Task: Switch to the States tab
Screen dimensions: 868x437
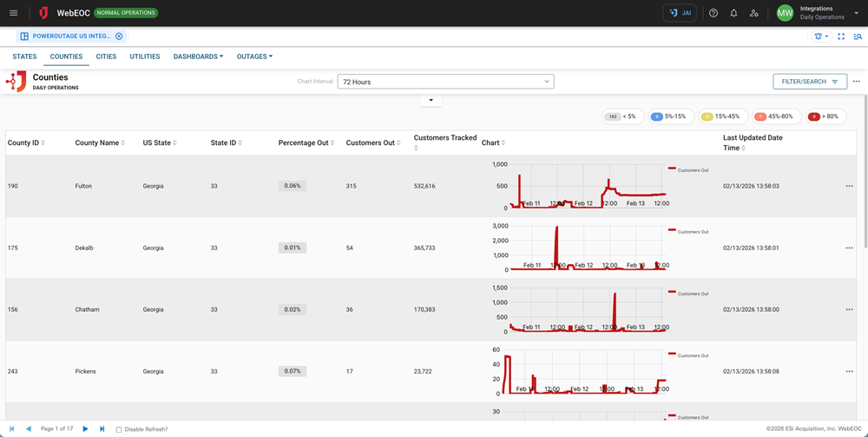Action: [24, 56]
